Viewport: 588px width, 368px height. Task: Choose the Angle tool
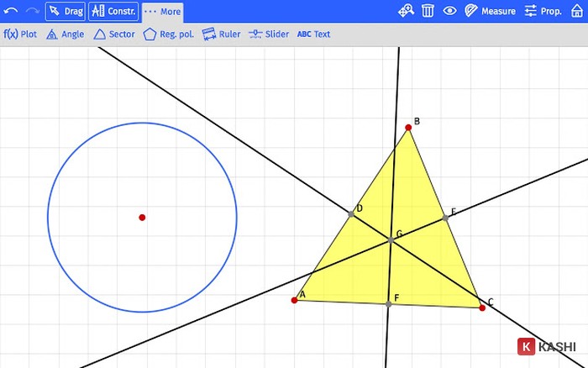pyautogui.click(x=66, y=34)
